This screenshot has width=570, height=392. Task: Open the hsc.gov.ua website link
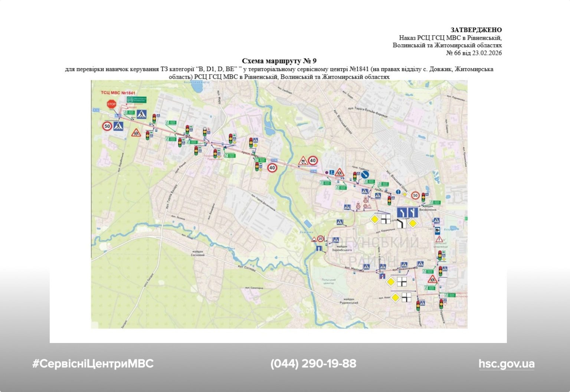point(506,364)
